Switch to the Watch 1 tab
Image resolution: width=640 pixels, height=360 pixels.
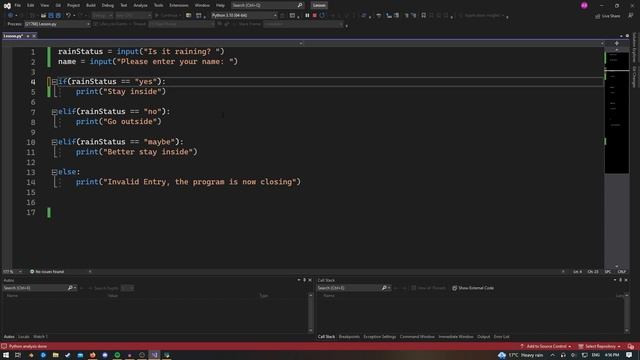[x=40, y=337]
